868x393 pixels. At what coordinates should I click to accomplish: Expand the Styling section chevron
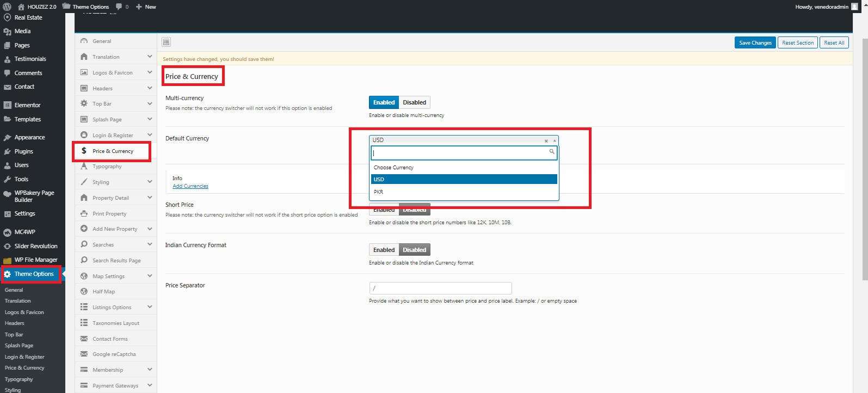point(150,182)
